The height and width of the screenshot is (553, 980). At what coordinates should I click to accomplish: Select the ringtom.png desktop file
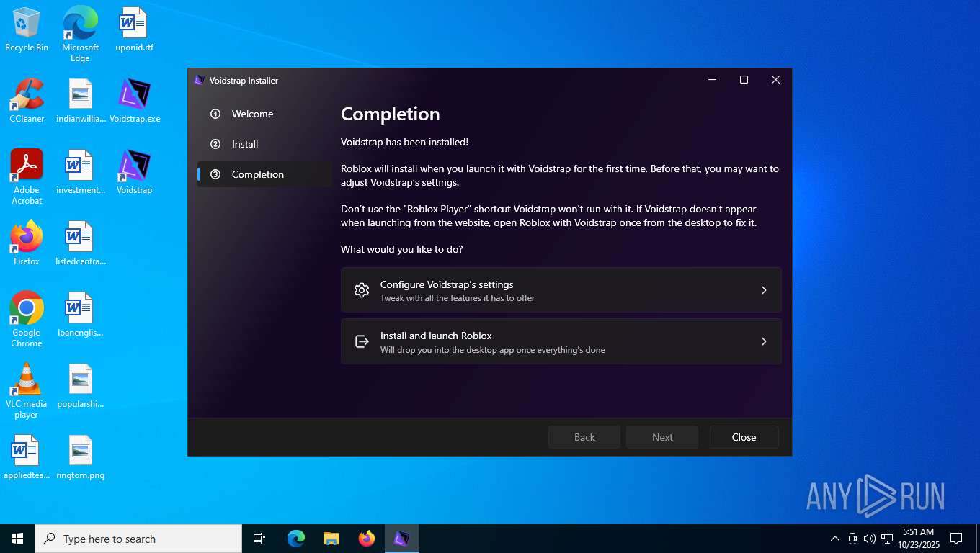tap(80, 457)
